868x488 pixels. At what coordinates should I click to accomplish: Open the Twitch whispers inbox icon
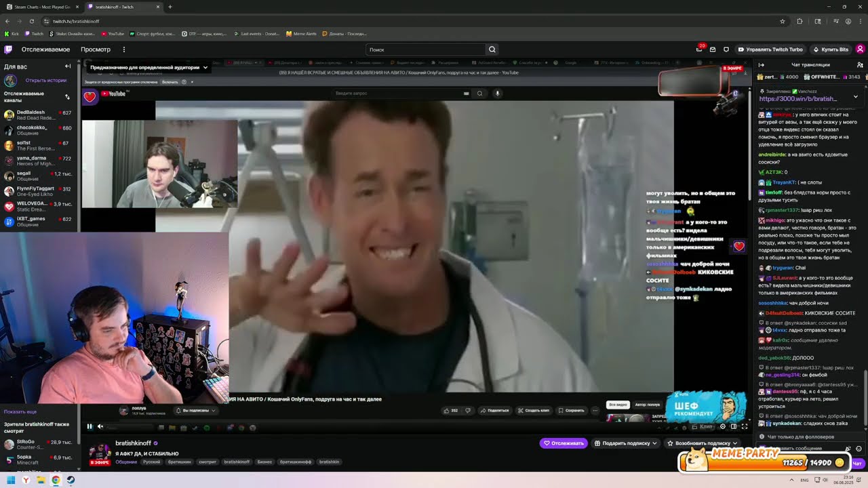(x=713, y=49)
